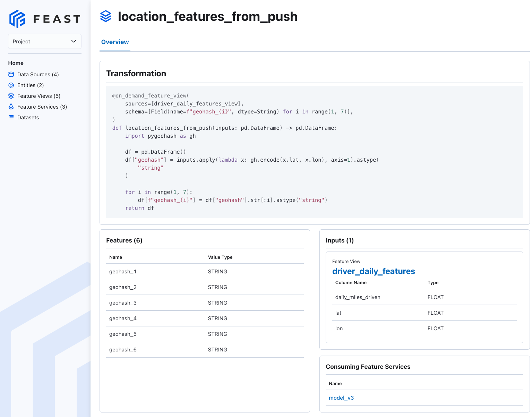Navigate to Entities (2) list
The height and width of the screenshot is (417, 532).
[x=31, y=85]
